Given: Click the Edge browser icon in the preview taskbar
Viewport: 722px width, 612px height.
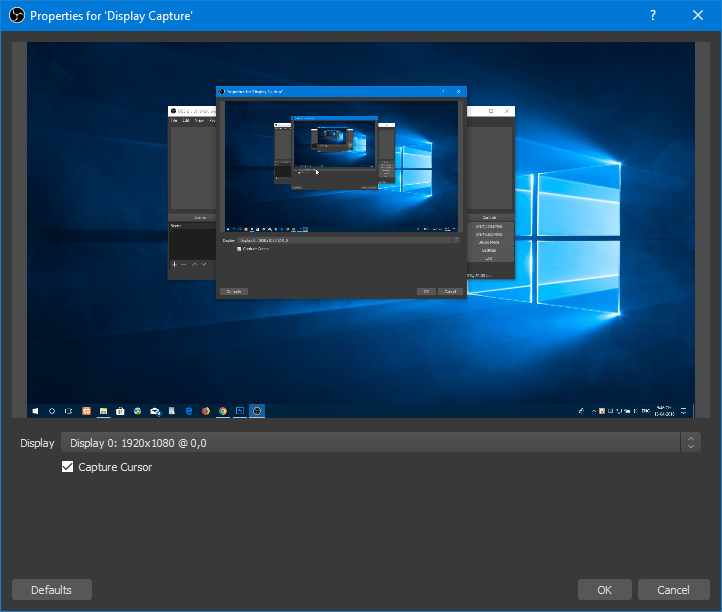Looking at the screenshot, I should (189, 410).
